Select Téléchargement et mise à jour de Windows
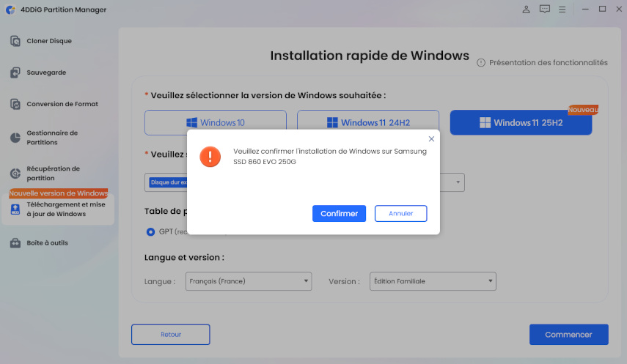Image resolution: width=627 pixels, height=364 pixels. pyautogui.click(x=58, y=209)
